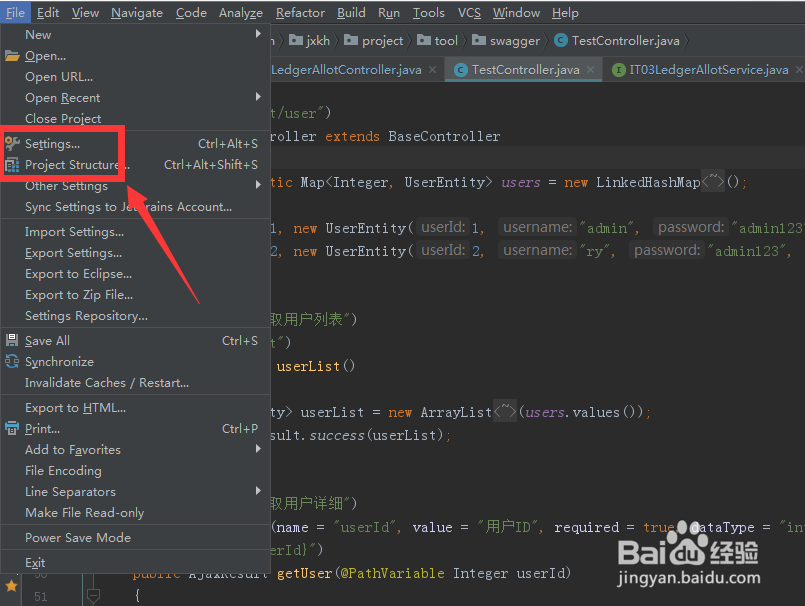Click the swagger folder icon in breadcrumb
The image size is (805, 606).
(x=478, y=40)
